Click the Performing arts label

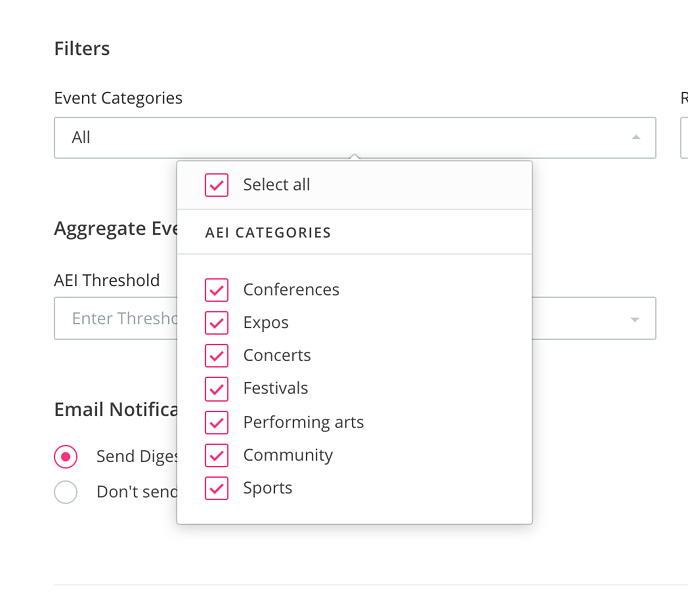tap(304, 423)
